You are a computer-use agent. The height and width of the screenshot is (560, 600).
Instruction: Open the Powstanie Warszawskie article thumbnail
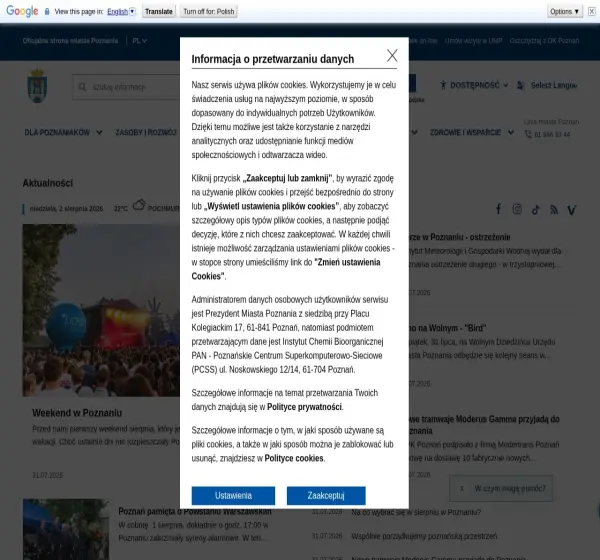pyautogui.click(x=66, y=529)
